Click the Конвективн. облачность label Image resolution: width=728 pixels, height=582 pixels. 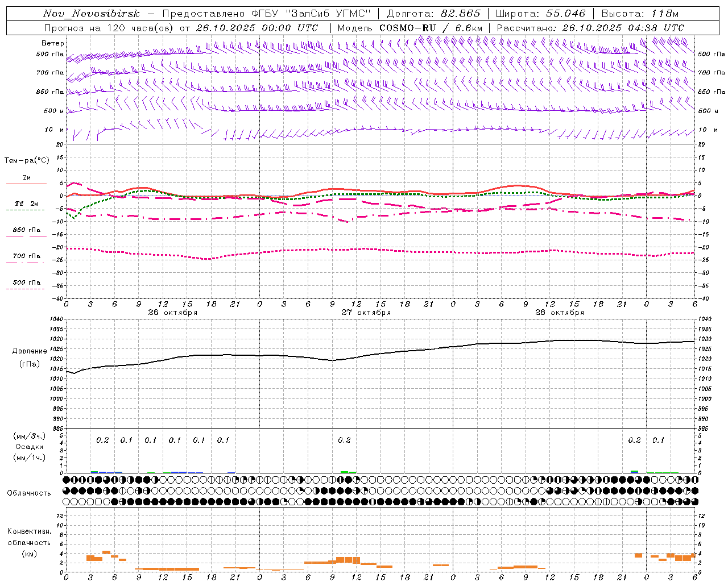pos(29,537)
